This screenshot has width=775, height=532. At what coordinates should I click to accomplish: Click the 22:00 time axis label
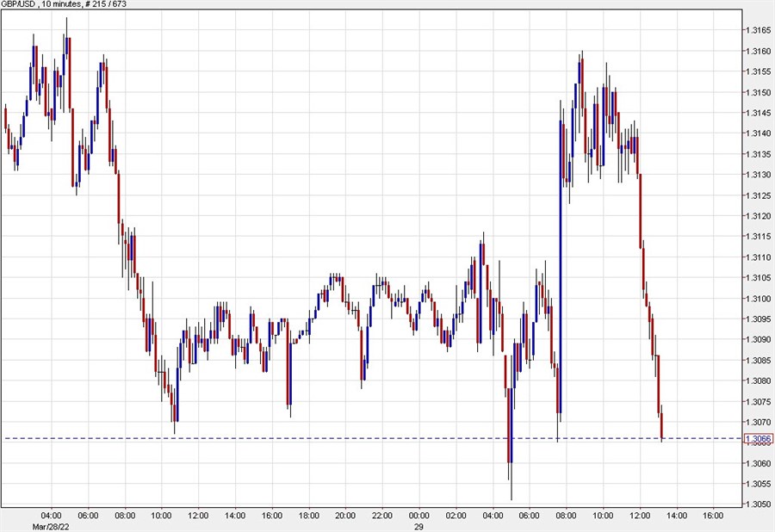click(x=382, y=516)
